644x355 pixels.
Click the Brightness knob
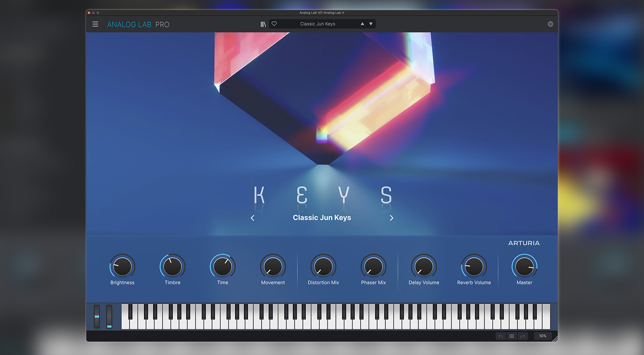pos(123,266)
